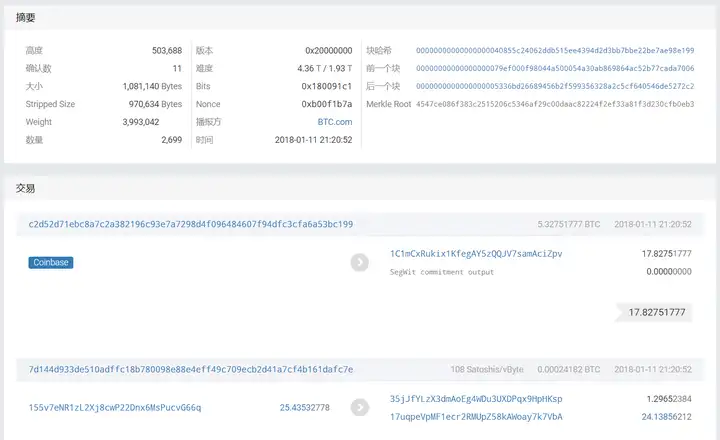Click the output amount 24.13856212

point(666,417)
